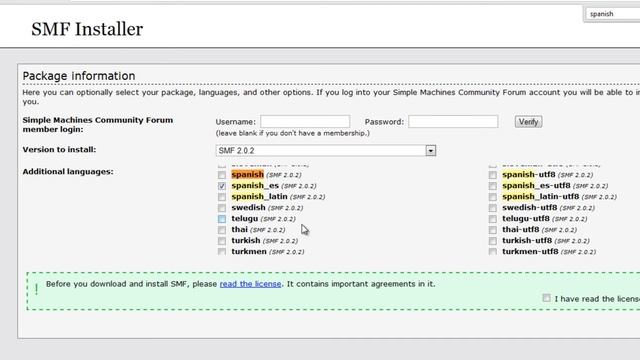Click the turkmen language label

[249, 251]
